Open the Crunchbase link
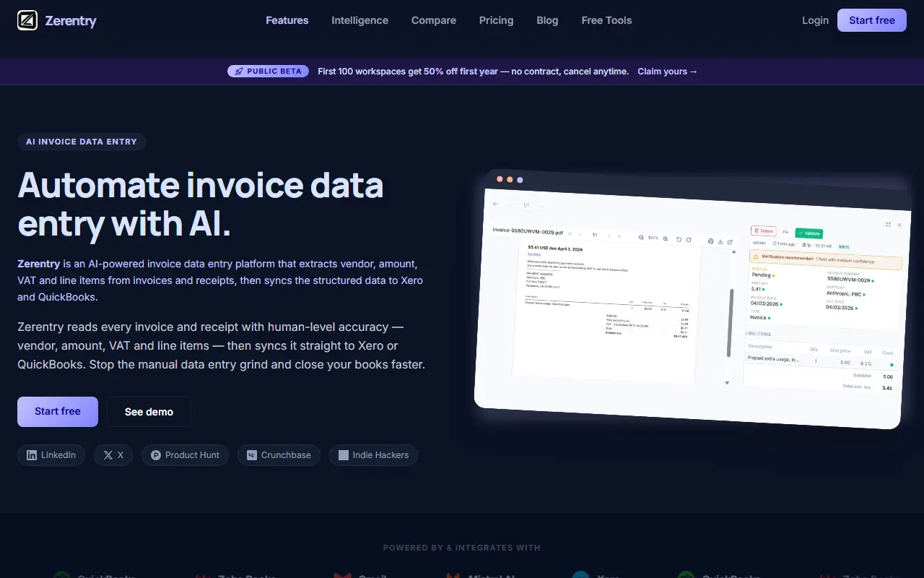This screenshot has height=578, width=924. [x=279, y=455]
